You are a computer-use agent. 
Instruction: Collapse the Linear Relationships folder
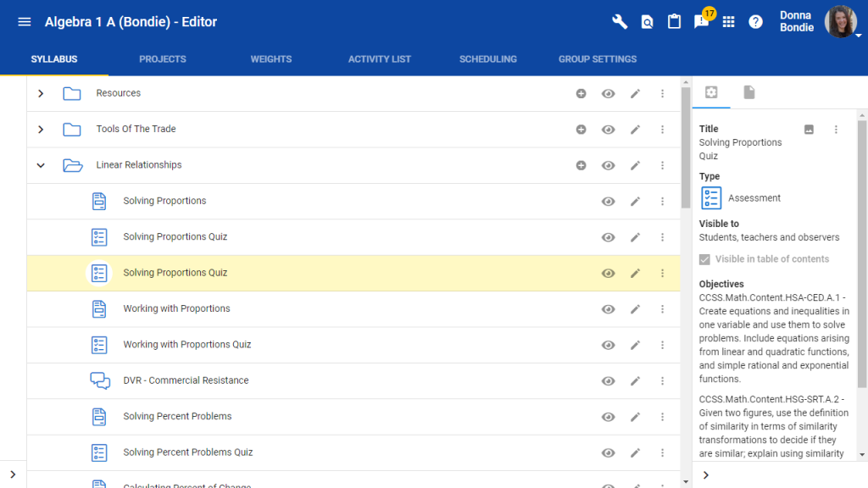[41, 165]
